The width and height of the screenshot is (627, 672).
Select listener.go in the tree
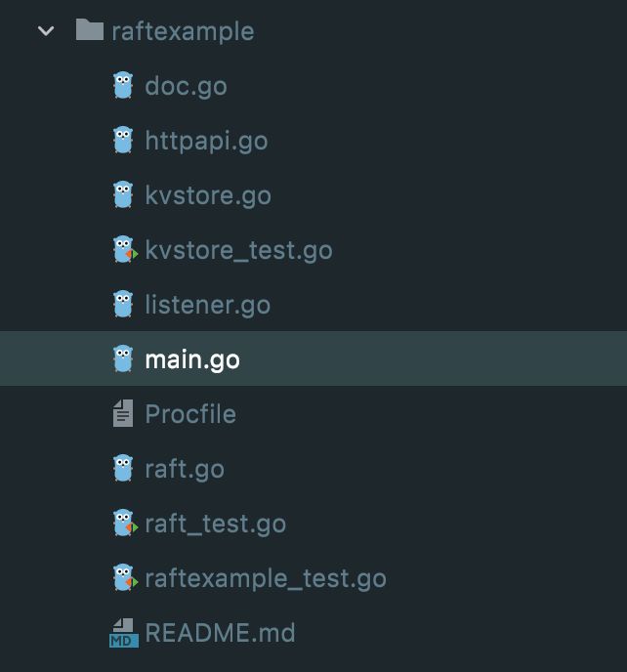208,305
